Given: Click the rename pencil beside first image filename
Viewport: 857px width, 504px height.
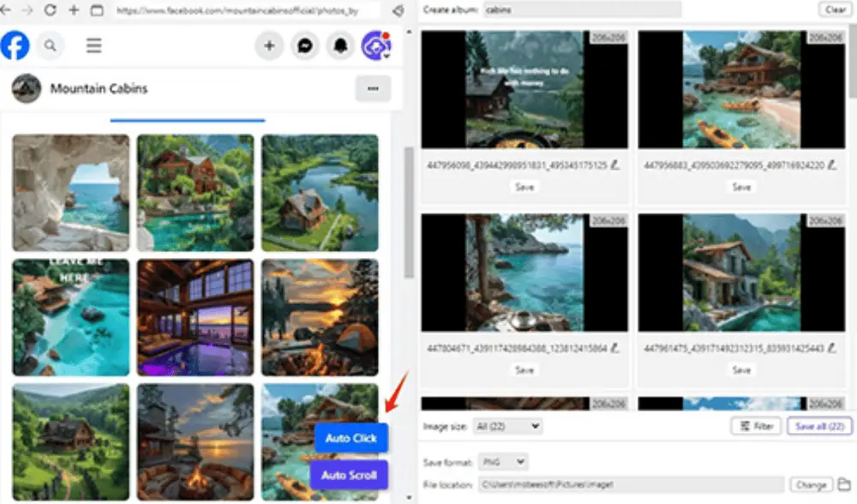Looking at the screenshot, I should pos(614,165).
